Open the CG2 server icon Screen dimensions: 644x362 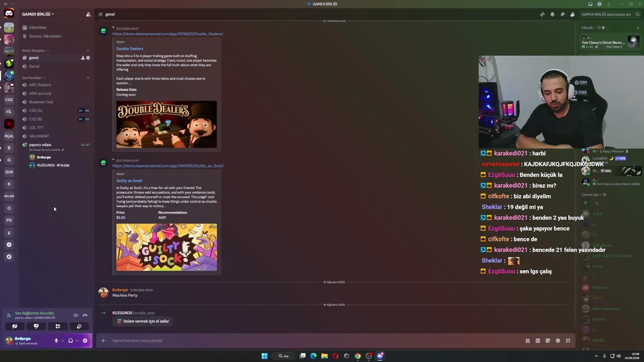[x=9, y=100]
